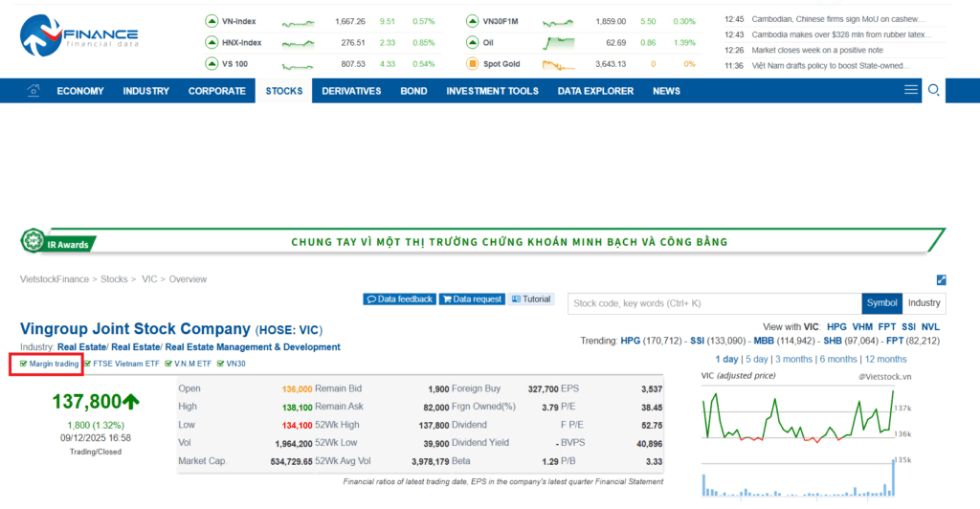Click the Market Cap value 534,729.65
This screenshot has width=980, height=509.
(x=291, y=461)
